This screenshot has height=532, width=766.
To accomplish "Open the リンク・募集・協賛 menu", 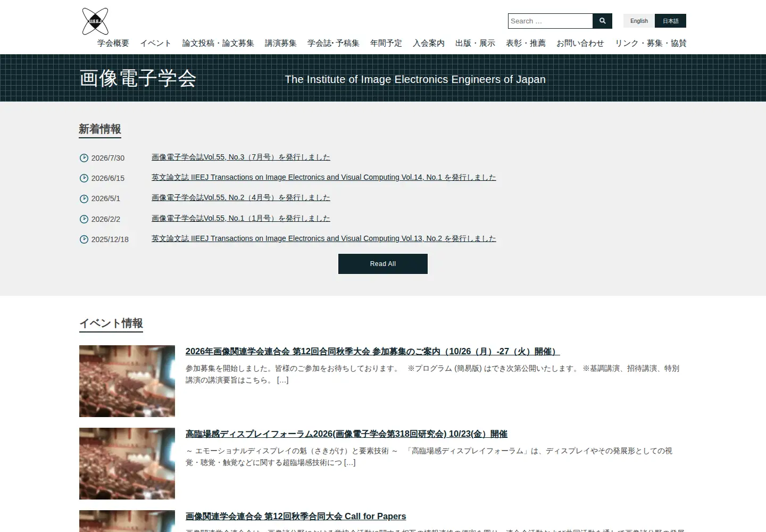I will coord(651,43).
